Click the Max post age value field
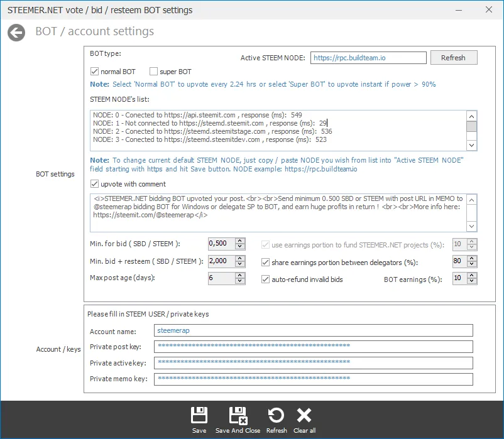The width and height of the screenshot is (504, 439). coord(222,278)
